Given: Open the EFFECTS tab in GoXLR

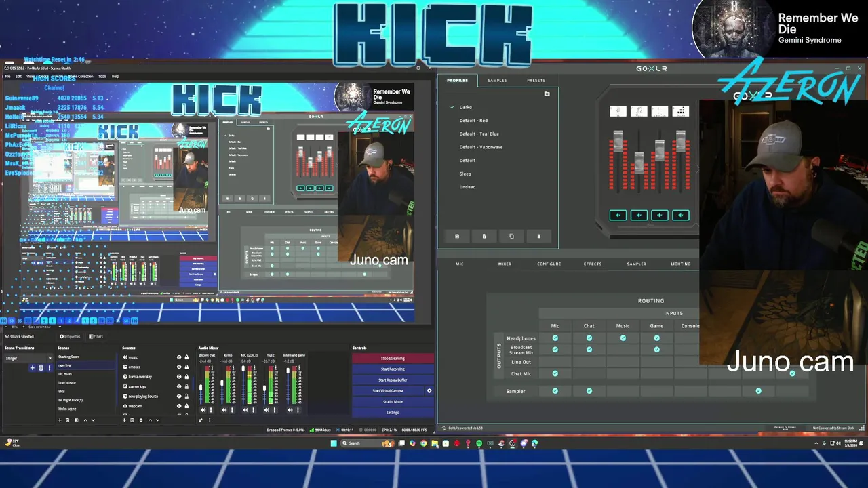Looking at the screenshot, I should point(593,264).
